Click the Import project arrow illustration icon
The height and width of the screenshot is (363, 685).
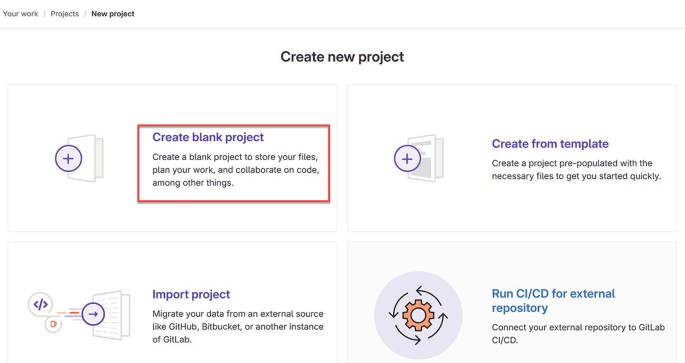tap(79, 315)
